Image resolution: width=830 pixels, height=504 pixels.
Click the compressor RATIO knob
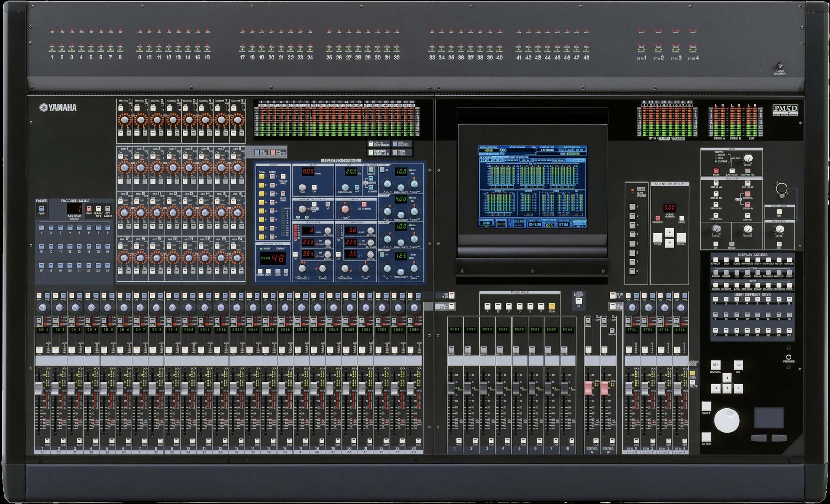tap(371, 256)
